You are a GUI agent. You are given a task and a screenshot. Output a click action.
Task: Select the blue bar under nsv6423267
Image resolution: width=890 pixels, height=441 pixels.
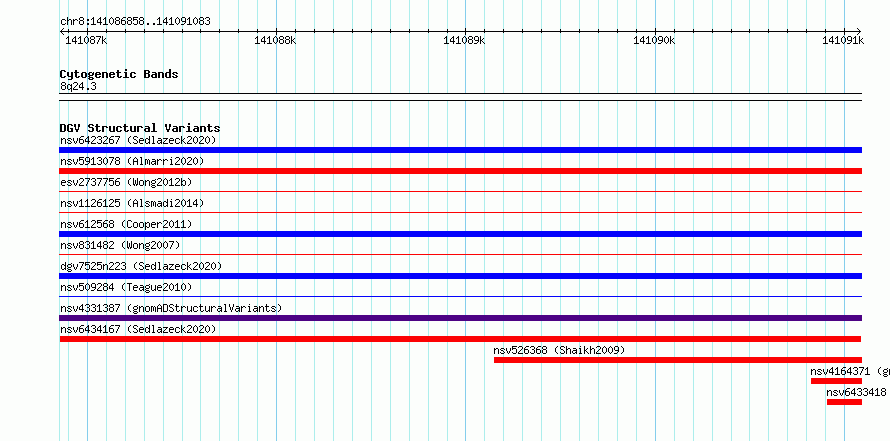click(460, 150)
